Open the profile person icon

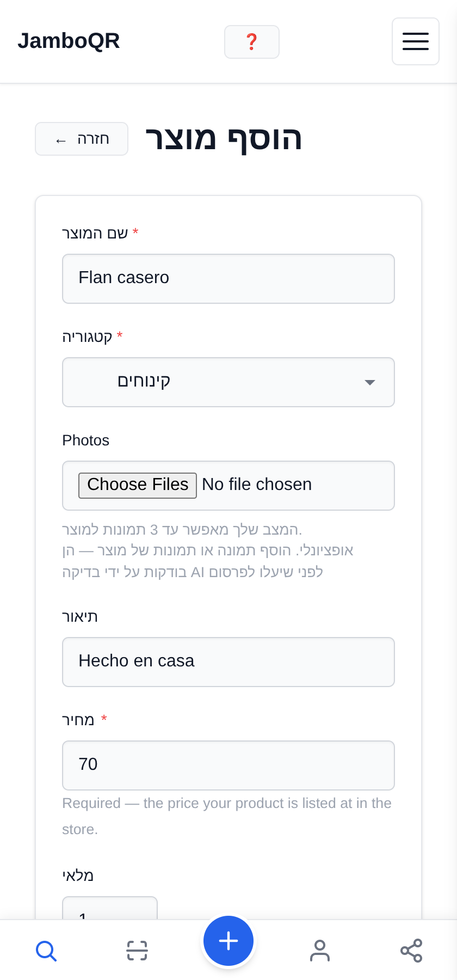point(320,951)
